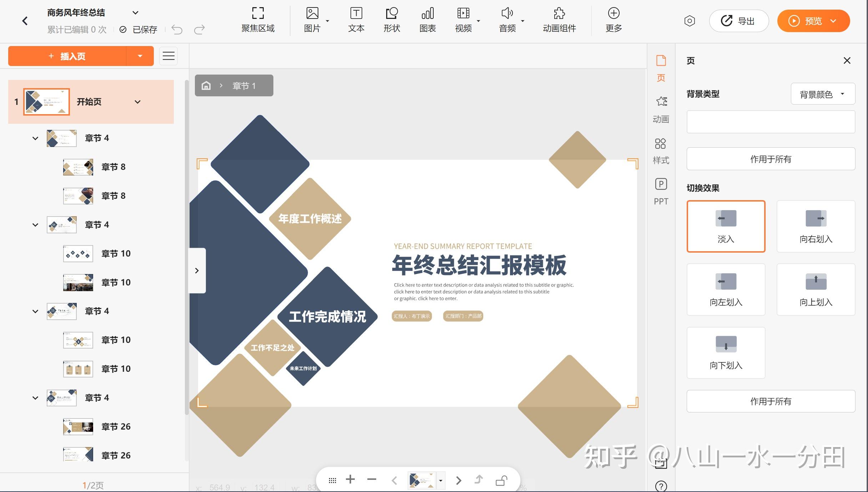The width and height of the screenshot is (868, 492).
Task: Zoom in with the plus icon
Action: [x=350, y=479]
